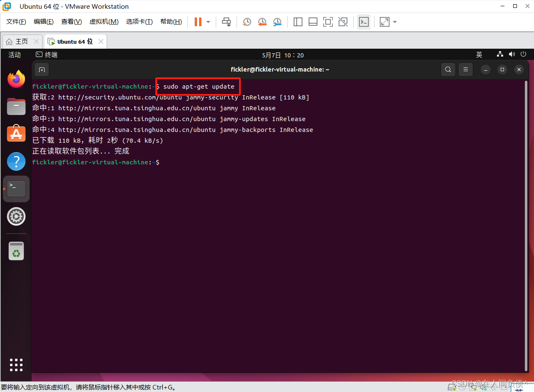
Task: Expand the stretch display options arrow
Action: 395,22
